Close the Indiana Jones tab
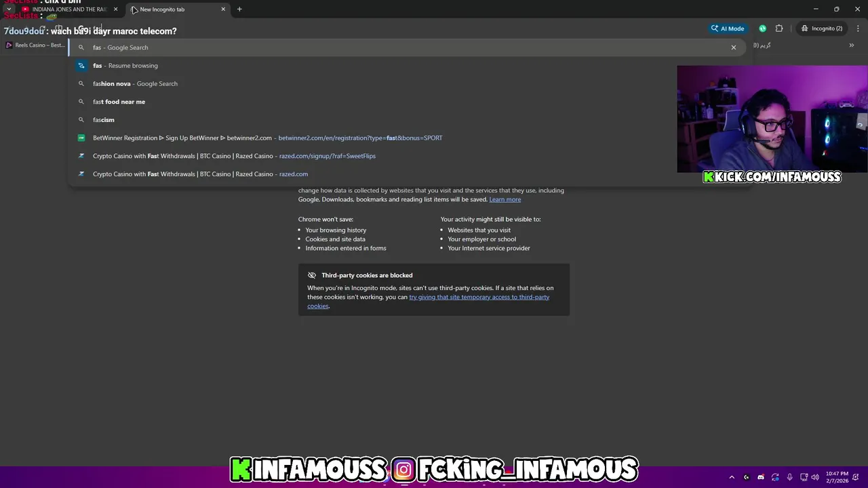 [x=115, y=9]
